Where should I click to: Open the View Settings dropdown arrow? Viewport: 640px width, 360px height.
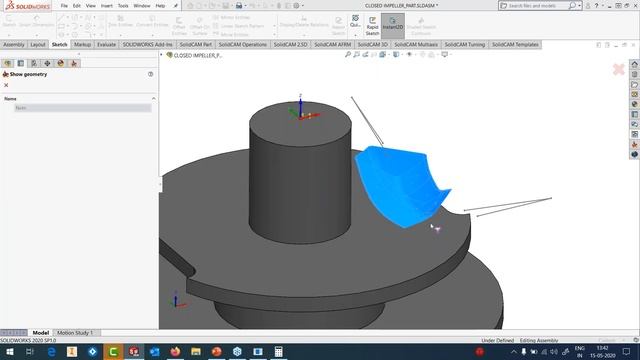pos(450,54)
